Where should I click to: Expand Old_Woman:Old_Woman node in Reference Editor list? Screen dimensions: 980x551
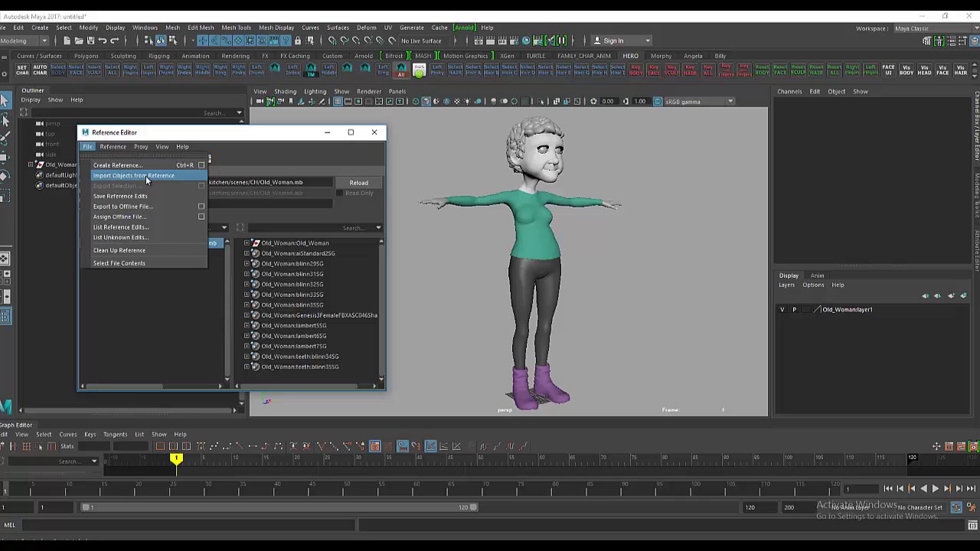pyautogui.click(x=247, y=243)
